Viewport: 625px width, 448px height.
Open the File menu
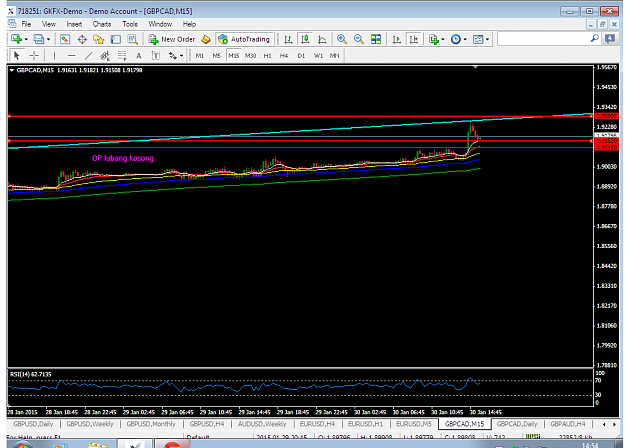coord(26,24)
